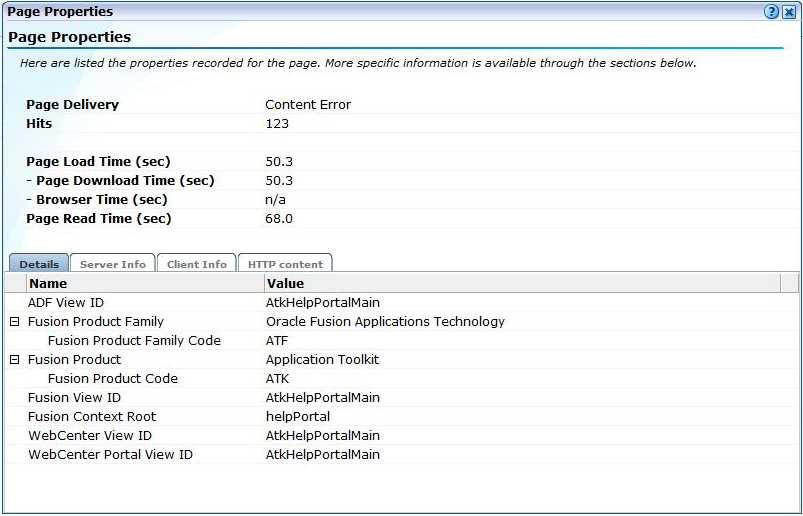This screenshot has height=516, width=803.
Task: Open the help icon in the title bar
Action: (x=771, y=12)
